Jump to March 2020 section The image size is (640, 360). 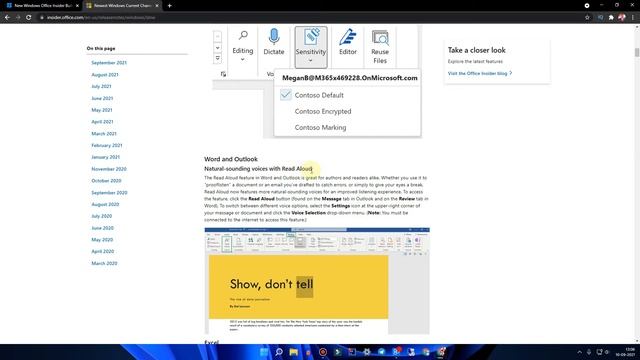[x=104, y=263]
